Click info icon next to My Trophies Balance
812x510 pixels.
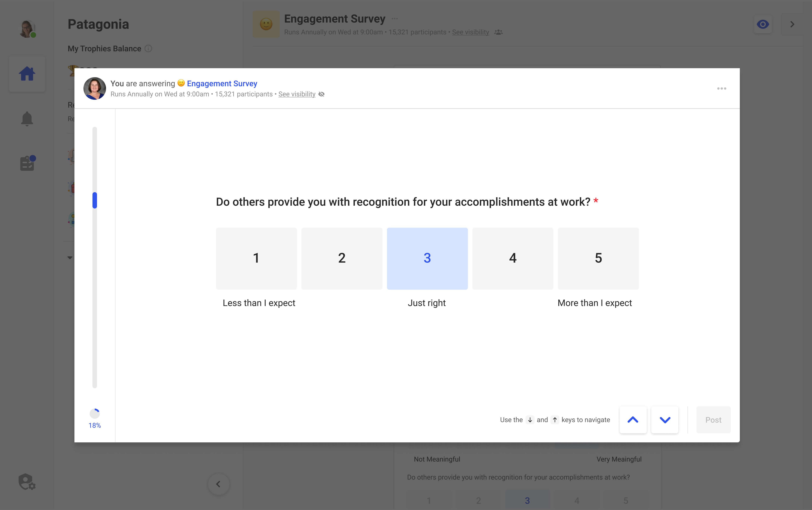(x=148, y=48)
